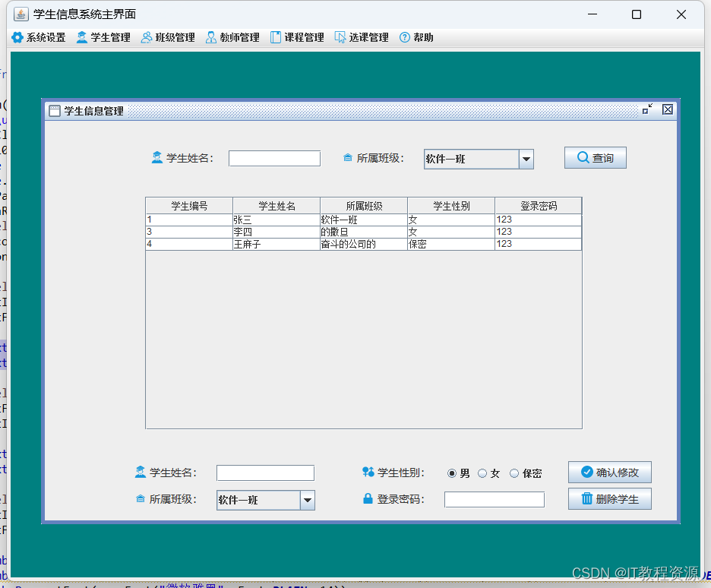Viewport: 711px width, 588px height.
Task: Select the 女 radio button
Action: point(489,473)
